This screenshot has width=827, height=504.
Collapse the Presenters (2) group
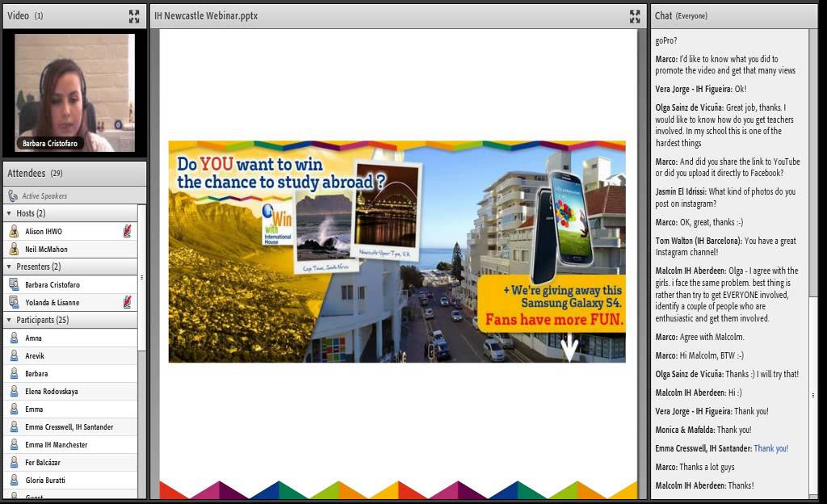9,267
